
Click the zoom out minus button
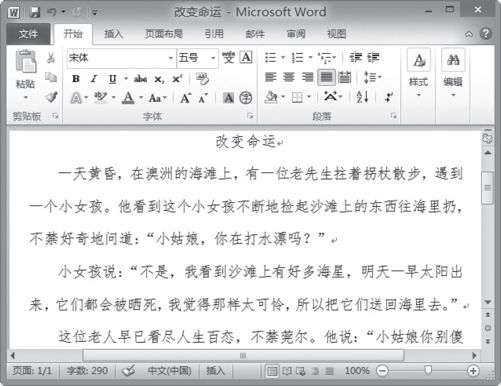(382, 371)
